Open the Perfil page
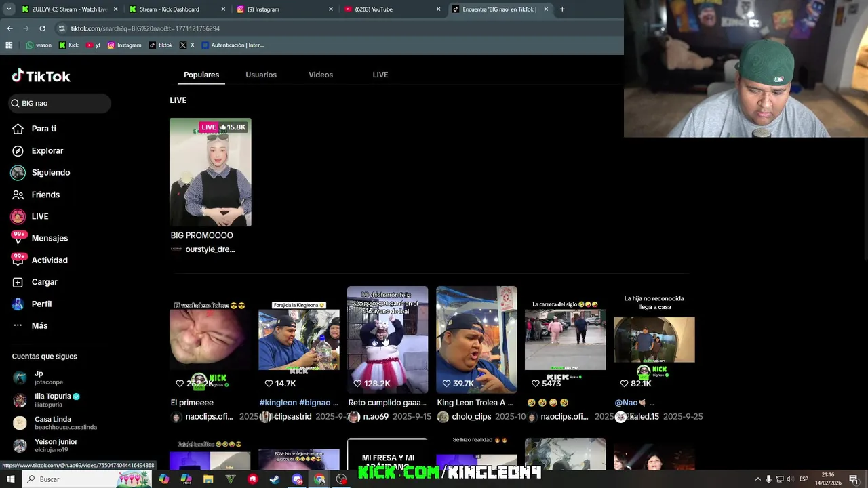The image size is (868, 488). [x=31, y=304]
